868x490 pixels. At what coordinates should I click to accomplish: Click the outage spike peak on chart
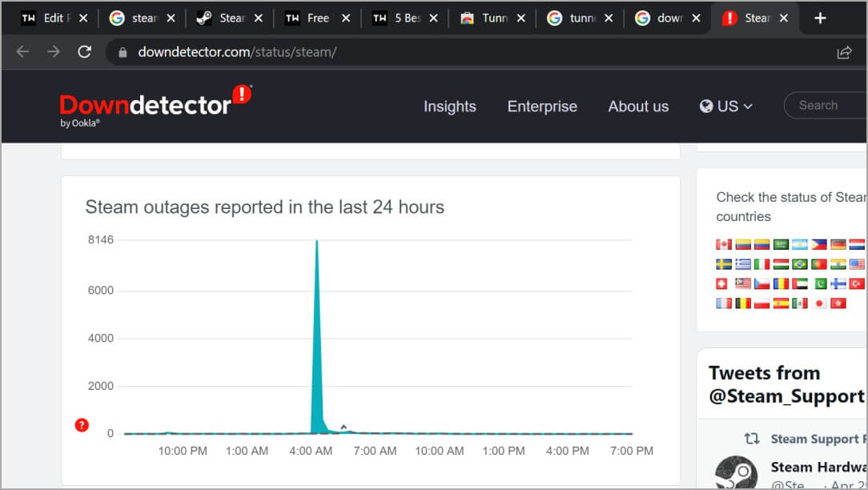point(316,242)
